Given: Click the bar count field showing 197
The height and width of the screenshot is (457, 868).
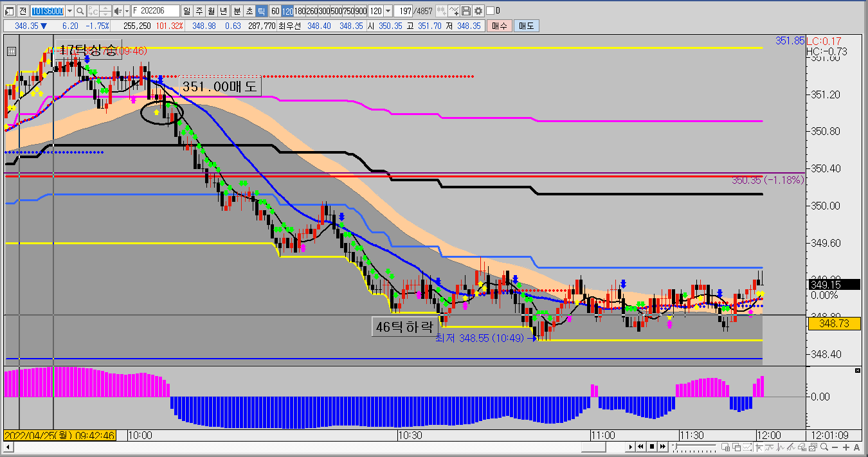Looking at the screenshot, I should (403, 11).
